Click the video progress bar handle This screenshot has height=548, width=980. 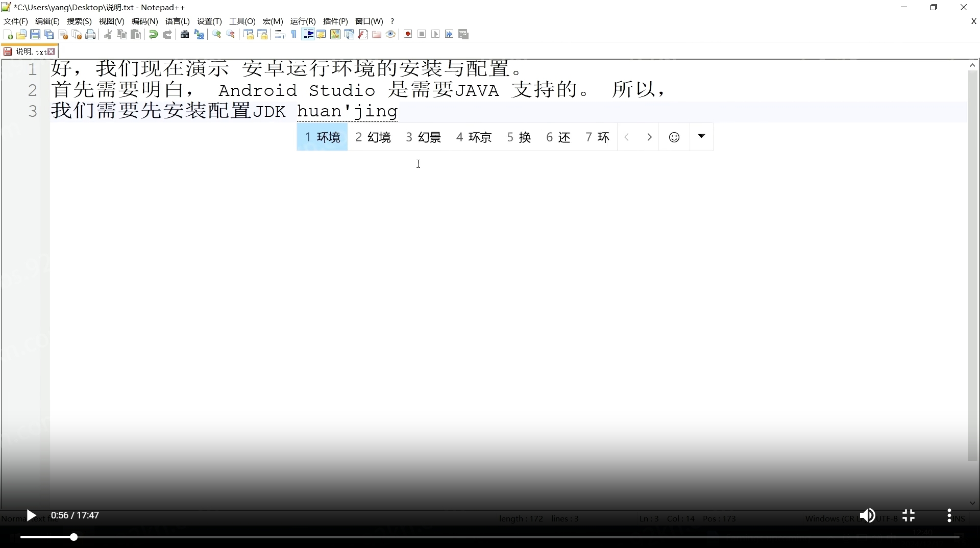pyautogui.click(x=74, y=537)
